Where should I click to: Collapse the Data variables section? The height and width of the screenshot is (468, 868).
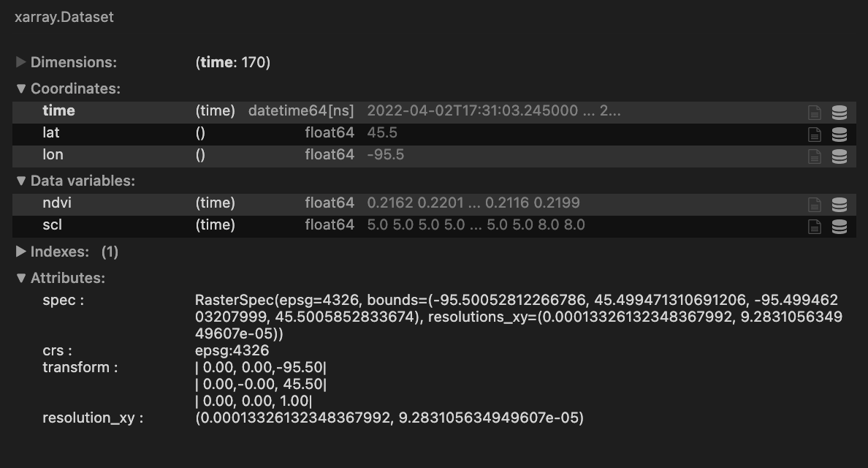pos(76,181)
